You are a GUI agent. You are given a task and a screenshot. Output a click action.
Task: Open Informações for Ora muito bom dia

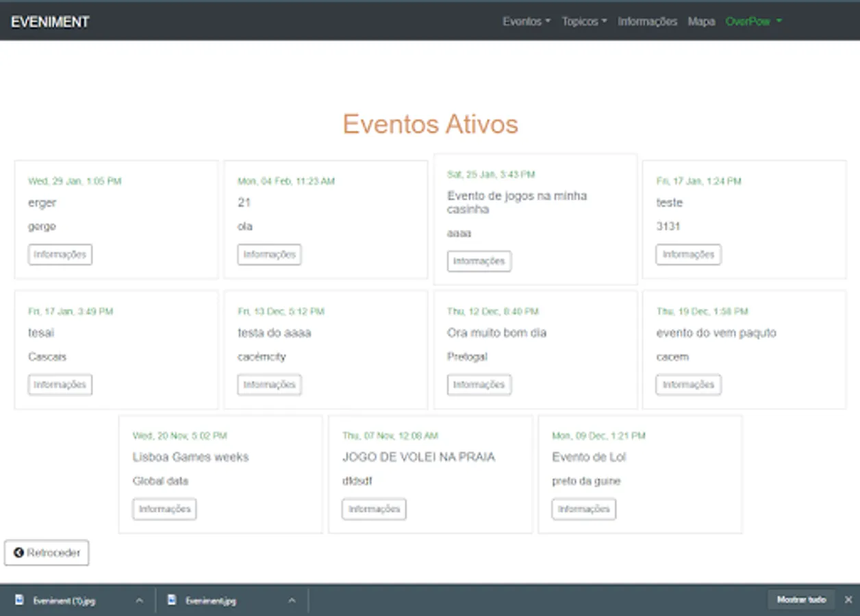point(479,385)
